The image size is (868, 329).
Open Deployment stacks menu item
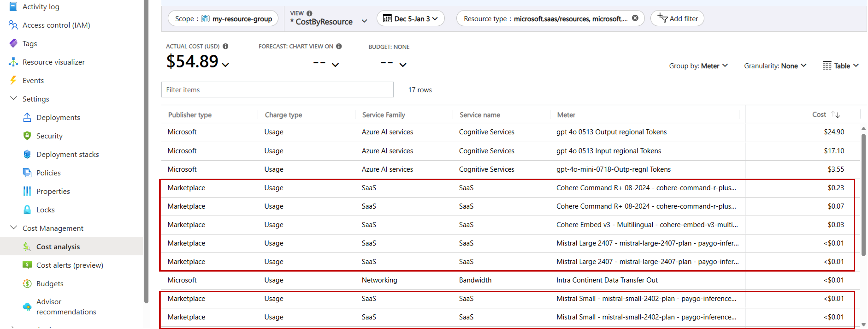(67, 154)
